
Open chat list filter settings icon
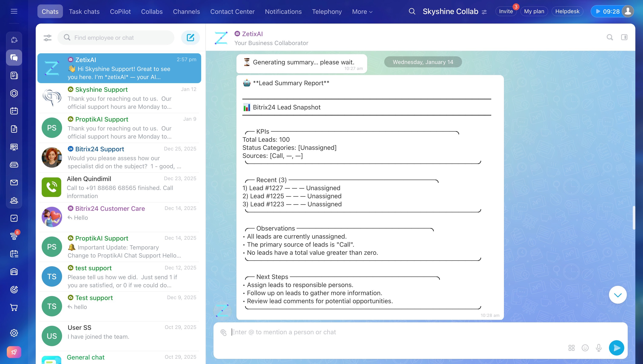pos(47,38)
